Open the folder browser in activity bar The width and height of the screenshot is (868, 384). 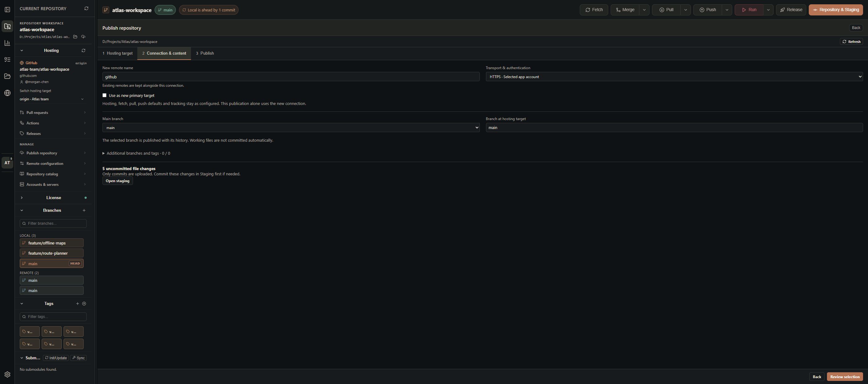click(7, 76)
